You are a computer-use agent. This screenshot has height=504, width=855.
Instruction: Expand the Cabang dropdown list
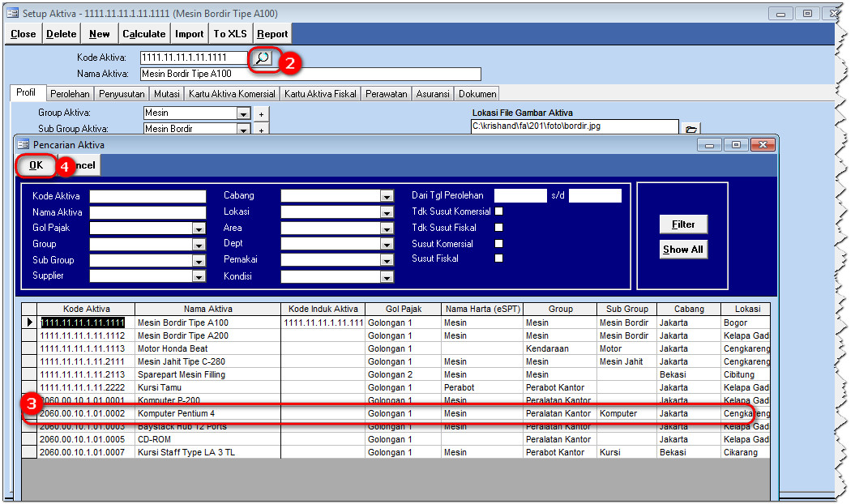(x=387, y=197)
